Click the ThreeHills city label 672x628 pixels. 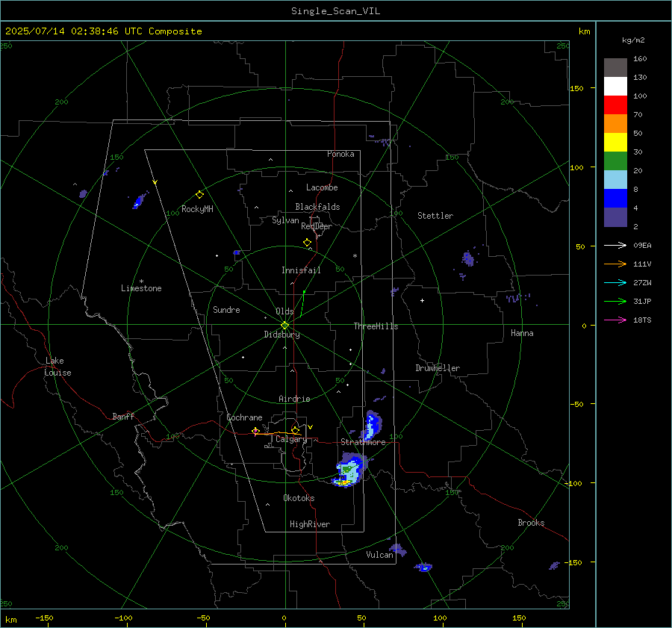376,326
